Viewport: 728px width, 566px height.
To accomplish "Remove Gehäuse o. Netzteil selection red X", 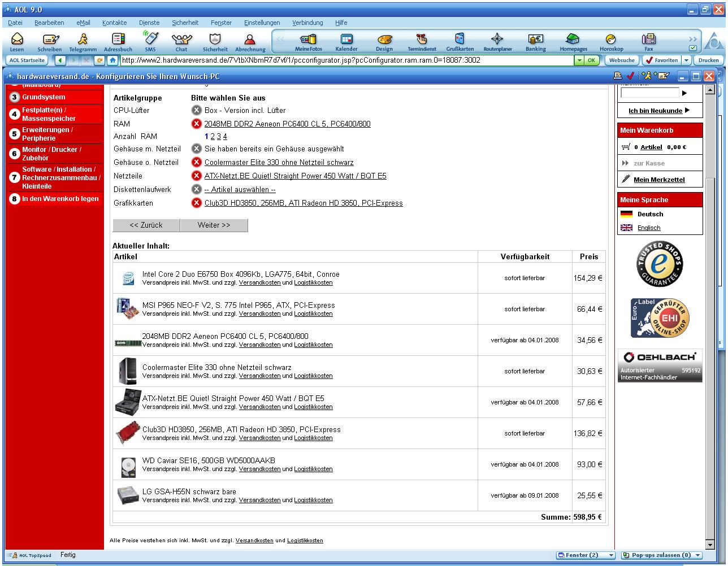I will 197,162.
